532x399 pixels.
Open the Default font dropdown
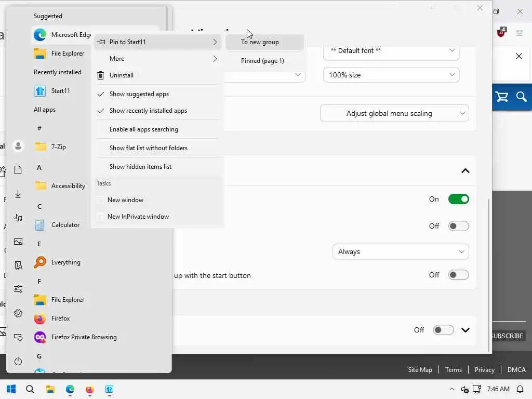click(391, 51)
